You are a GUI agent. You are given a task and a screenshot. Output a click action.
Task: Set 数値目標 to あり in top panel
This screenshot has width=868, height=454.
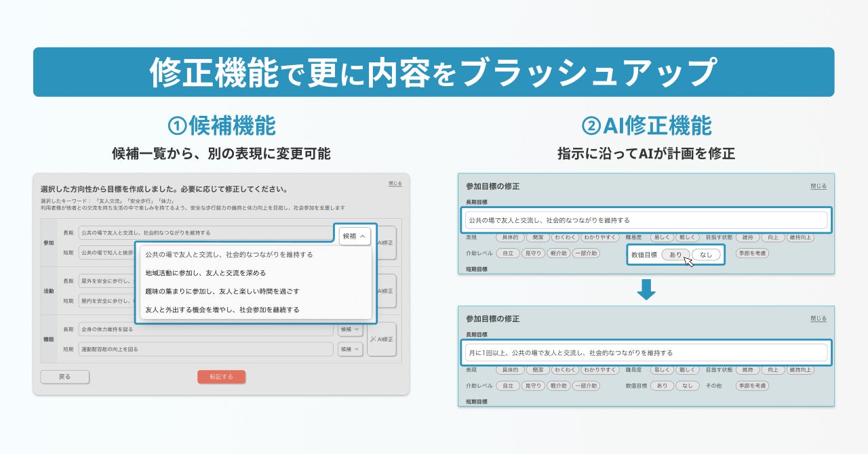coord(675,255)
